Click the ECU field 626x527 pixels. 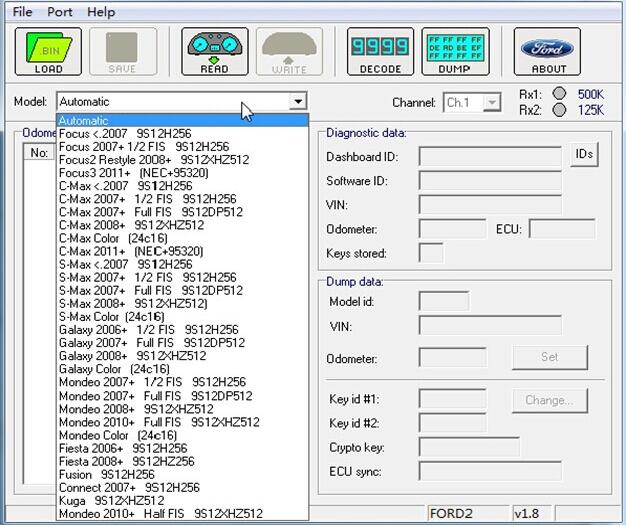tap(562, 229)
